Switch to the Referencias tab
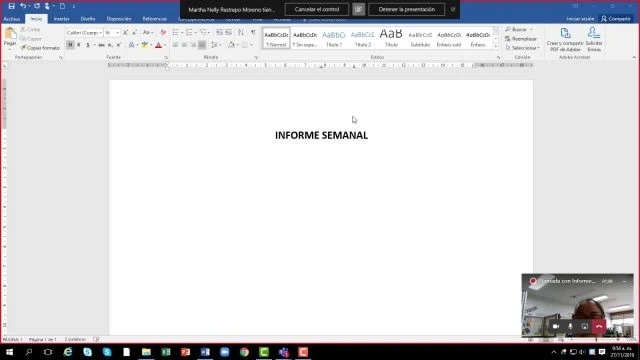 click(155, 19)
